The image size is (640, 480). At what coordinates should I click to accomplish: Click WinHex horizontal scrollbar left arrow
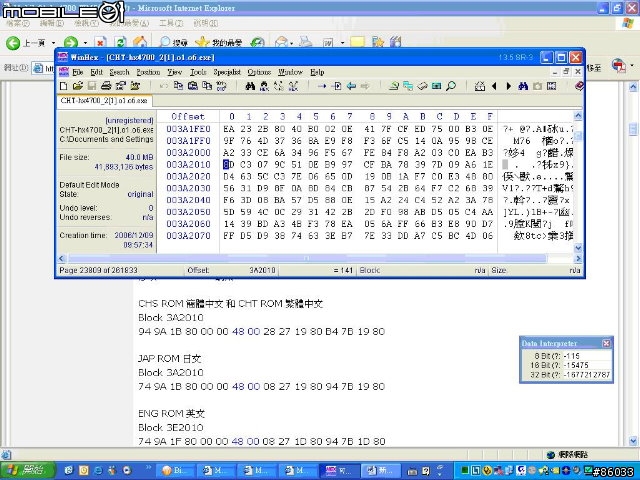62,258
